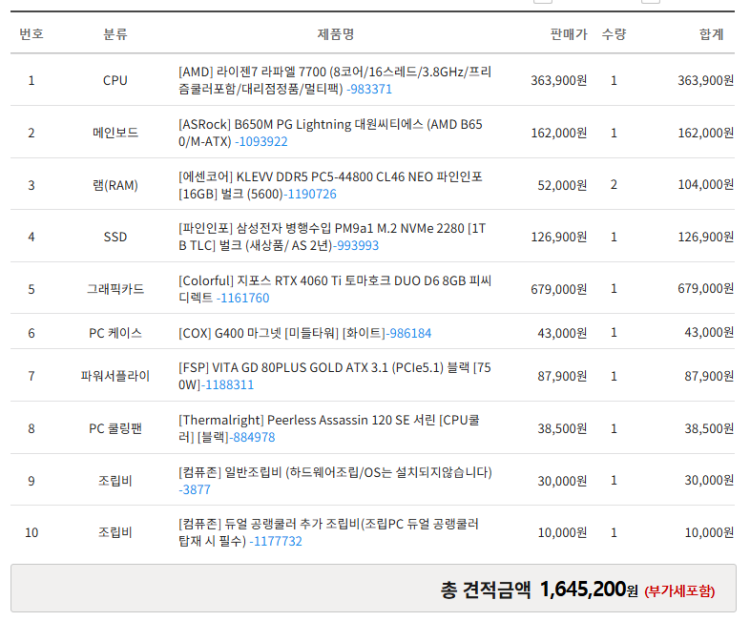Click the quantity 2 in RAM row
750x621 pixels.
click(614, 185)
